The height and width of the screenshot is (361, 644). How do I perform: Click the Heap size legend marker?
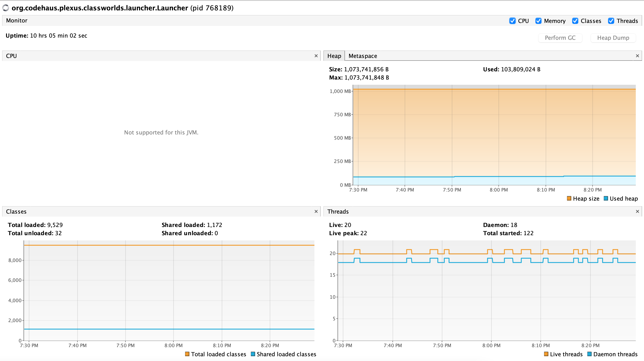[x=569, y=198]
